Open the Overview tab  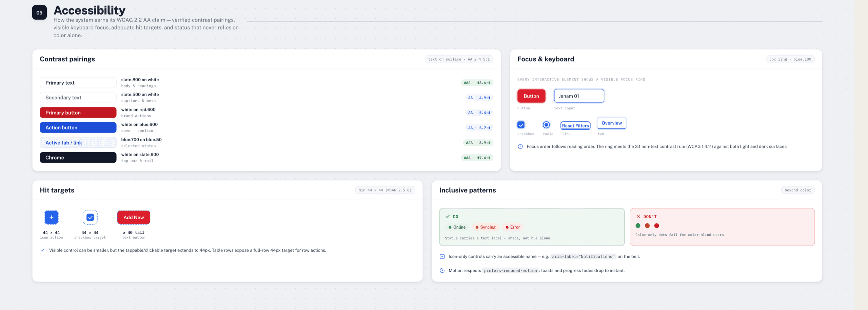tap(612, 123)
